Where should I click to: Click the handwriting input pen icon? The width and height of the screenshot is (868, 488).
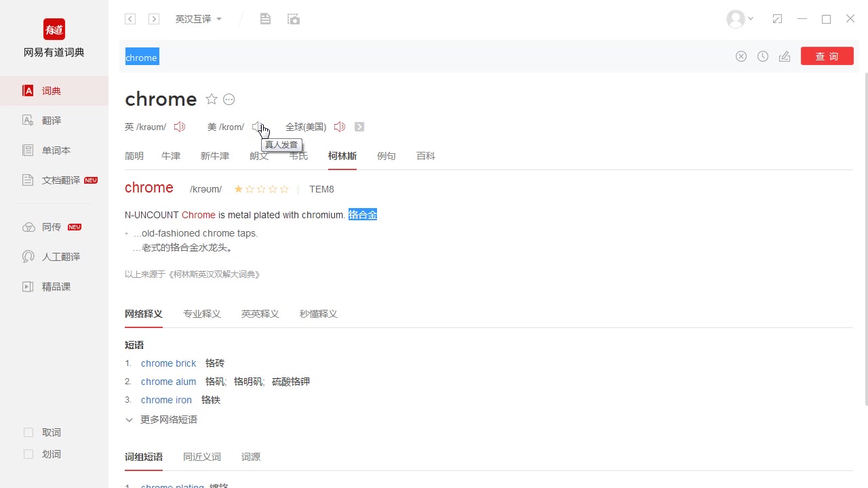tap(785, 56)
